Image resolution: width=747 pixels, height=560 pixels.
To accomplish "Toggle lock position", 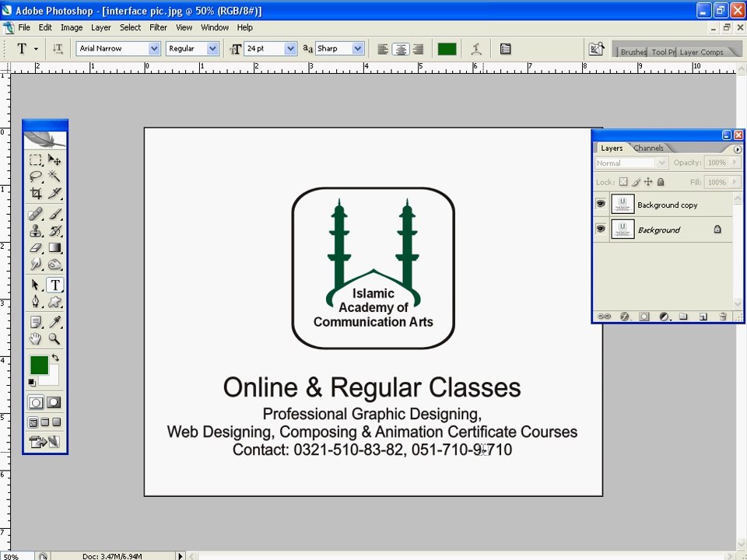I will click(x=648, y=182).
